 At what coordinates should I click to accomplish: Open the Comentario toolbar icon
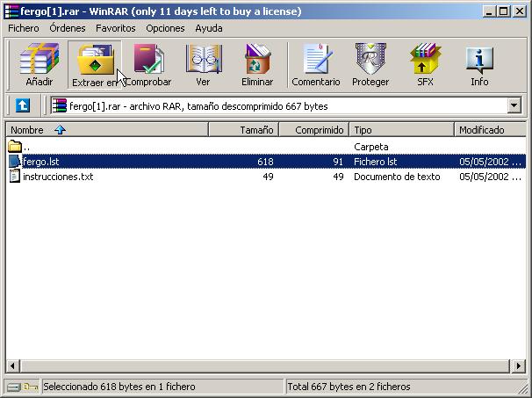315,65
